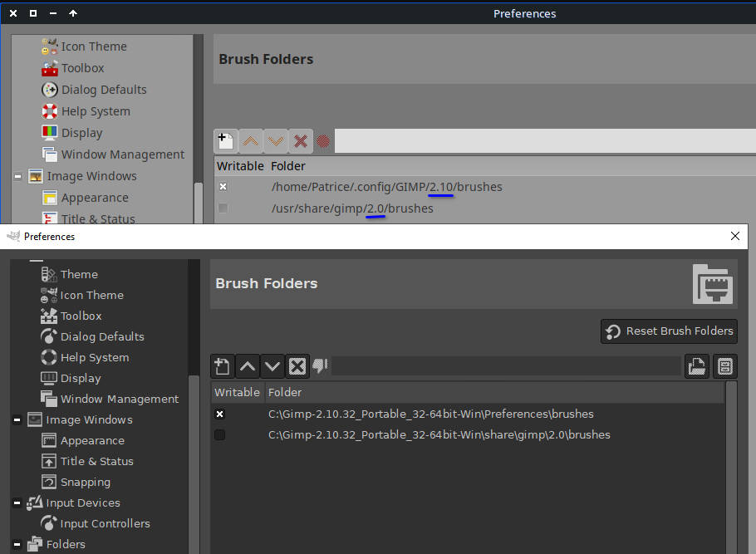Screen dimensions: 756x554
Task: Click add new folder icon in dark window
Action: point(222,366)
